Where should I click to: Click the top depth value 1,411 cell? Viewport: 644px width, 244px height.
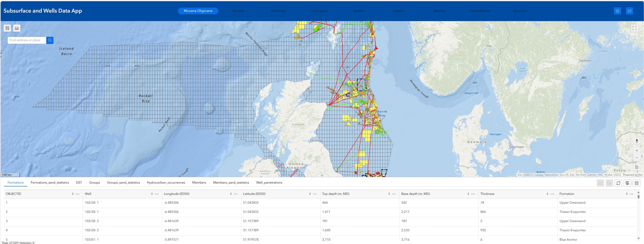point(360,212)
